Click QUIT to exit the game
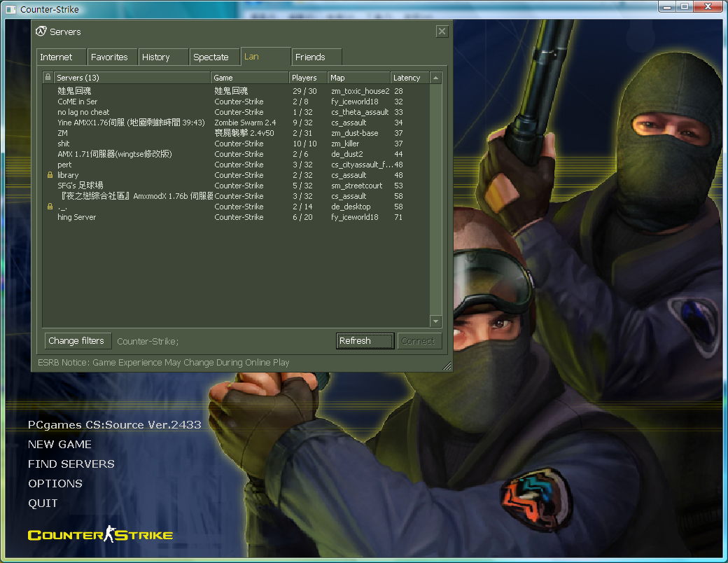This screenshot has width=728, height=563. click(43, 503)
